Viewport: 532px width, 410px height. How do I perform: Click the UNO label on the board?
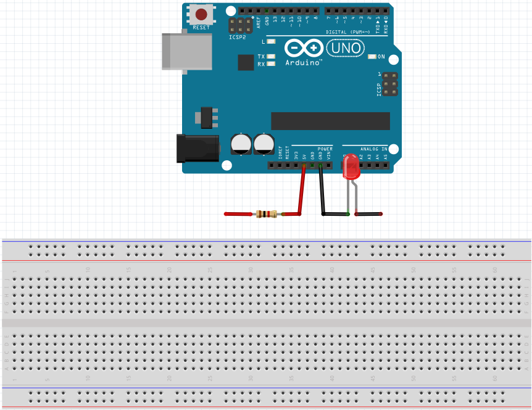[x=344, y=47]
